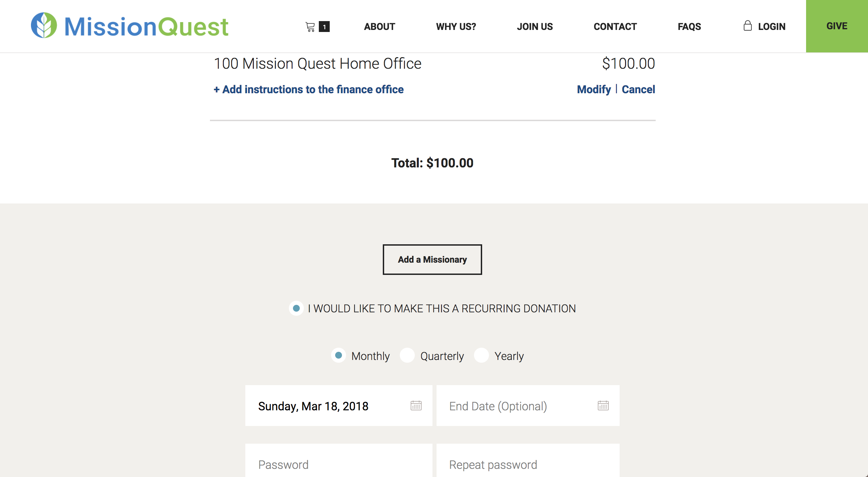Select the Monthly frequency option

[339, 356]
